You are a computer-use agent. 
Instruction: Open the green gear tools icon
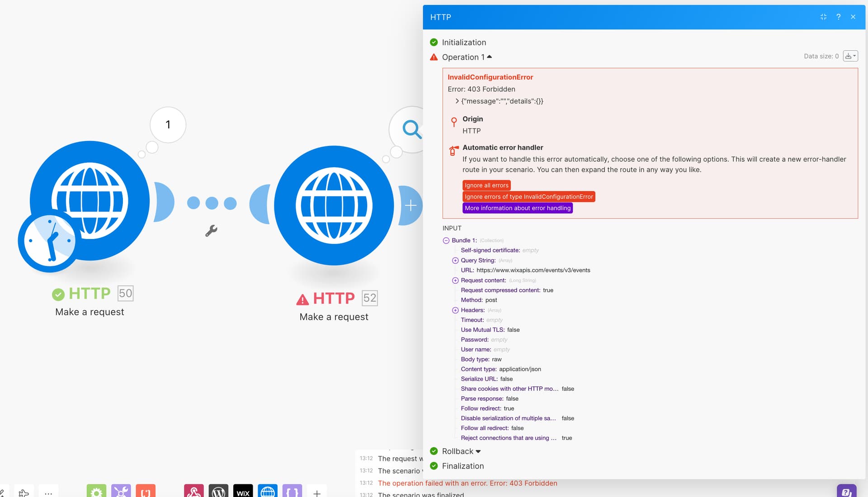click(x=96, y=492)
